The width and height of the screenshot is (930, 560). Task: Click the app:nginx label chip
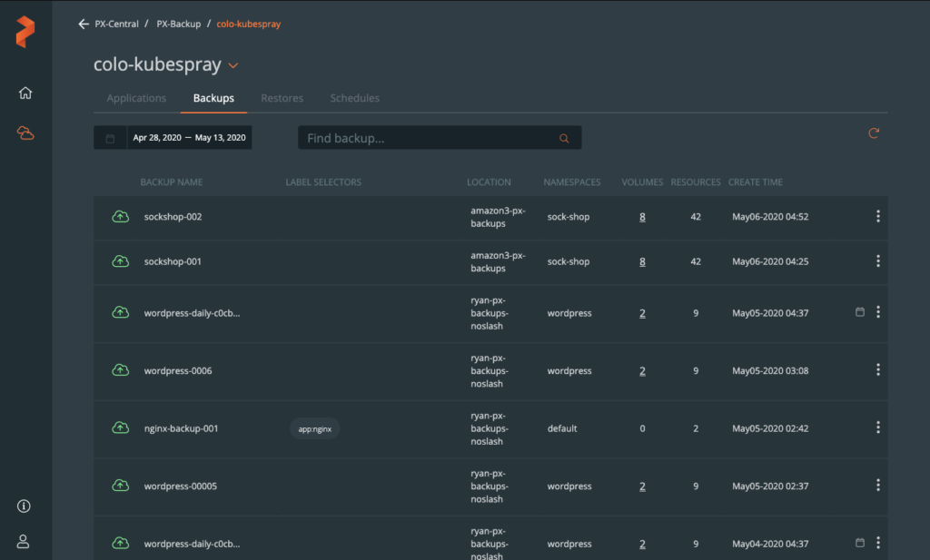tap(315, 429)
